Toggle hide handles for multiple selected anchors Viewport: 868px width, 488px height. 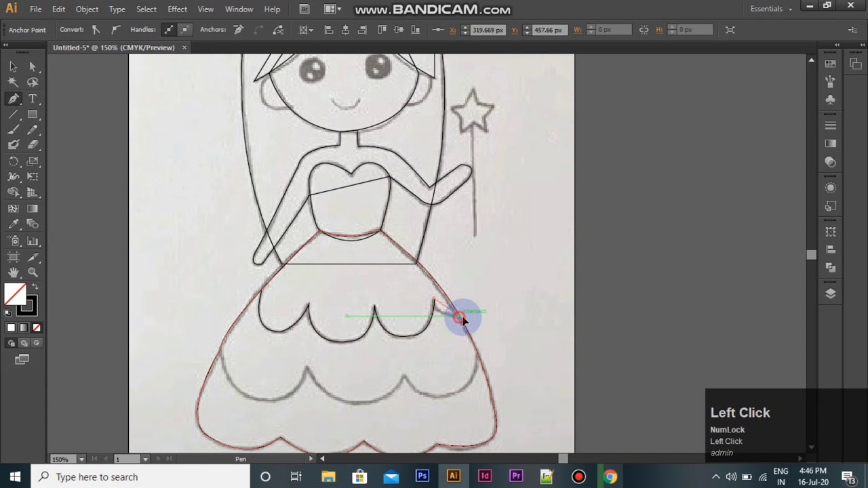(x=184, y=30)
